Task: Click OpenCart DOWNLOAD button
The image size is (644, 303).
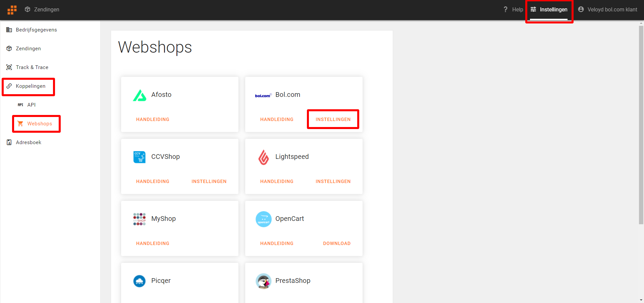Action: [337, 243]
